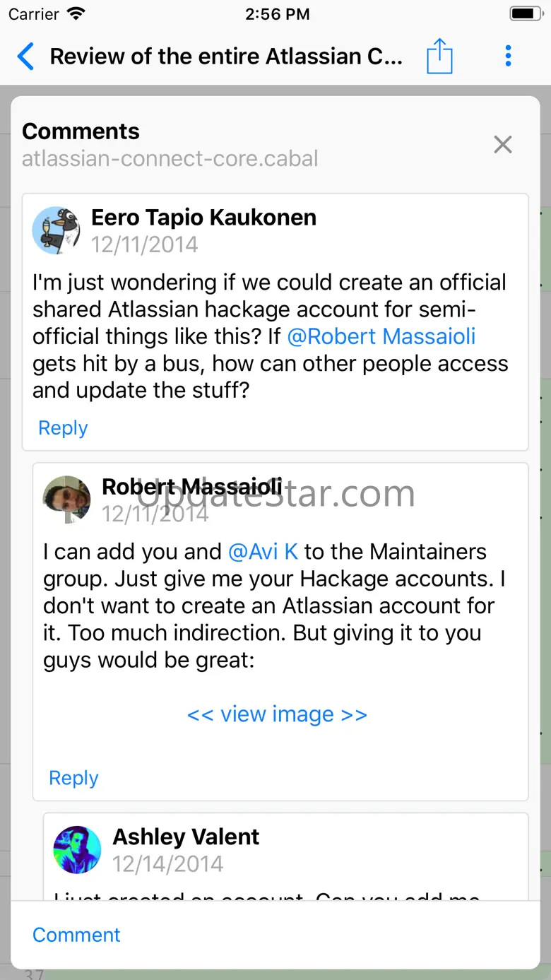Tap Eero Tapio Kaukonen's avatar
The image size is (551, 980).
(57, 230)
